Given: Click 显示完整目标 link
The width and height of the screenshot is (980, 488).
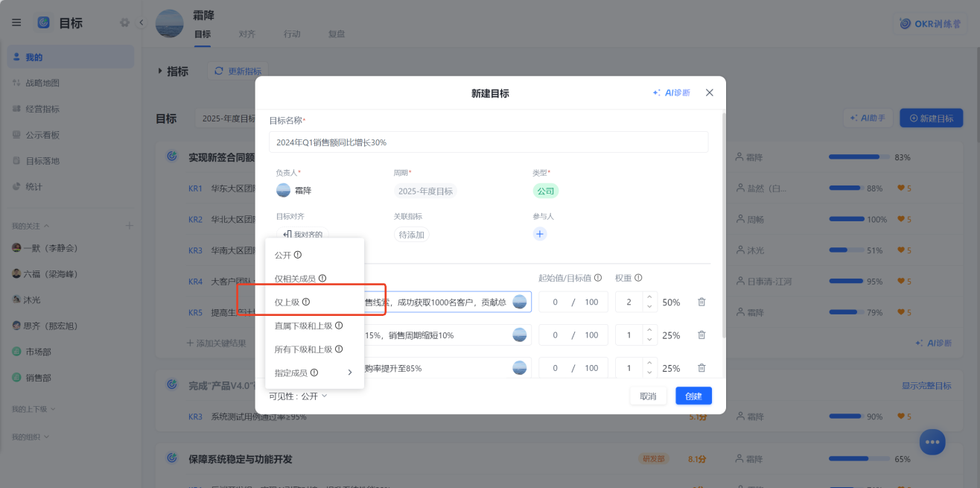Looking at the screenshot, I should pyautogui.click(x=926, y=385).
